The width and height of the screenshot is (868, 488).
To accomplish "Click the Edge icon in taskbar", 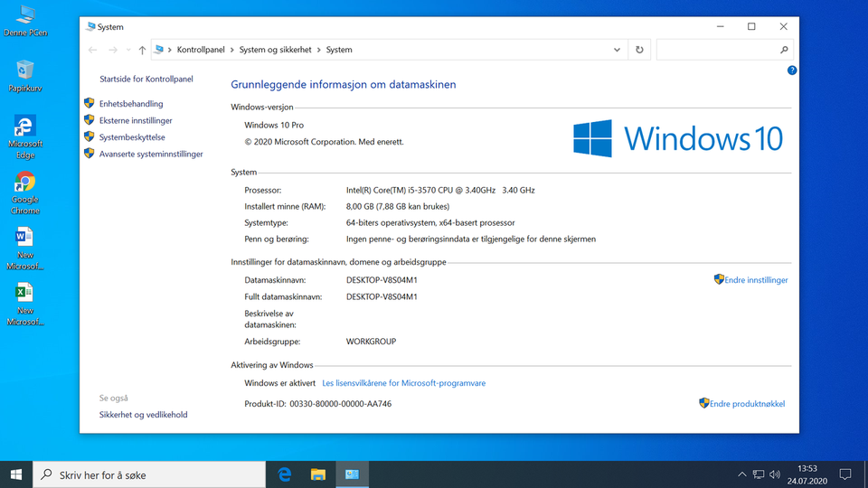I will tap(284, 474).
